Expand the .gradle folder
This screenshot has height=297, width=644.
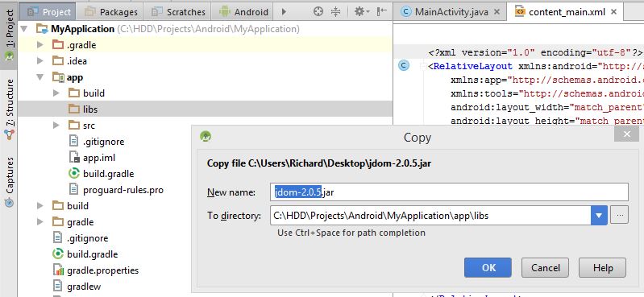(39, 45)
